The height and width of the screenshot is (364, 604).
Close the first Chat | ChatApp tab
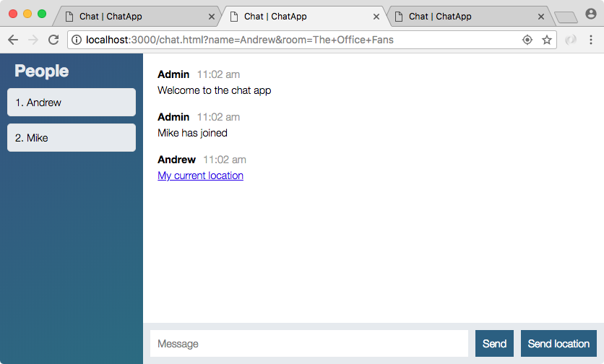tap(212, 17)
